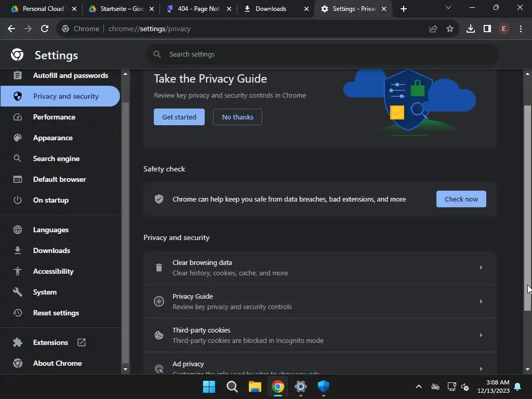Viewport: 532px width, 399px height.
Task: Bookmark this page with star icon
Action: click(x=450, y=29)
